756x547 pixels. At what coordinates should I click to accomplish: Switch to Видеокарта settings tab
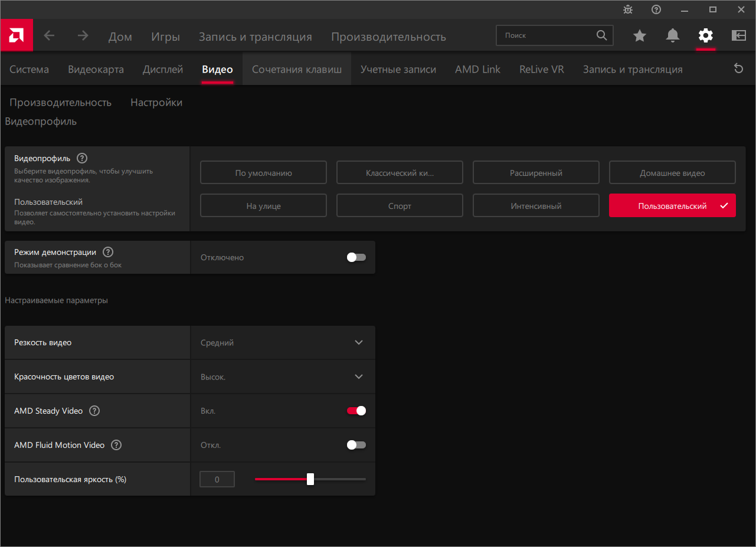96,69
